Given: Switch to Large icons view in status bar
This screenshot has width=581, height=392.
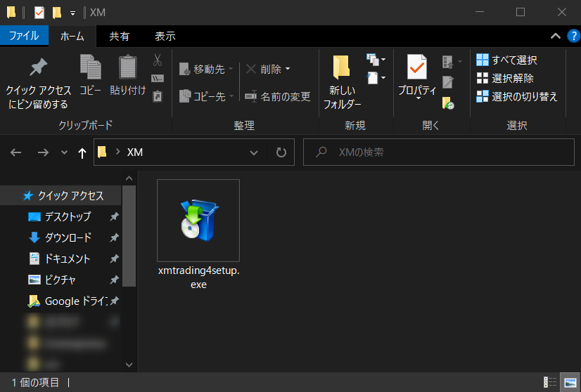Looking at the screenshot, I should pyautogui.click(x=570, y=382).
